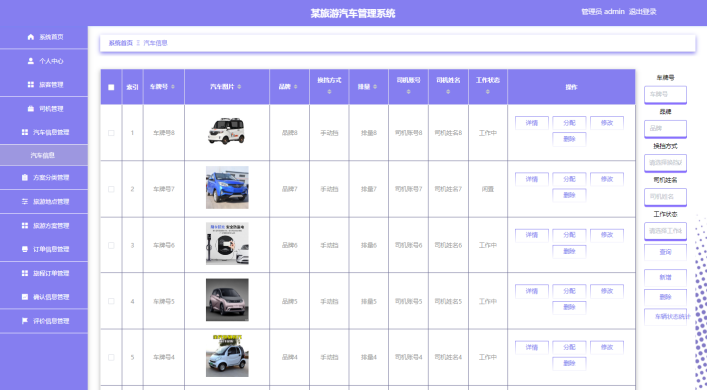Screen dimensions: 708x390
Task: Click the 车牌号 search input field
Action: pos(665,94)
